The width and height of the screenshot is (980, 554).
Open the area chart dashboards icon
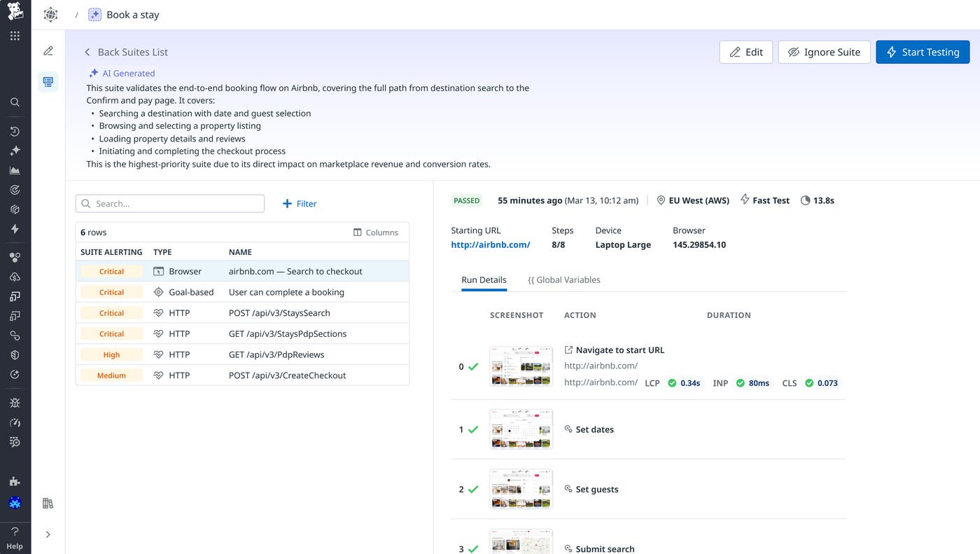(15, 170)
